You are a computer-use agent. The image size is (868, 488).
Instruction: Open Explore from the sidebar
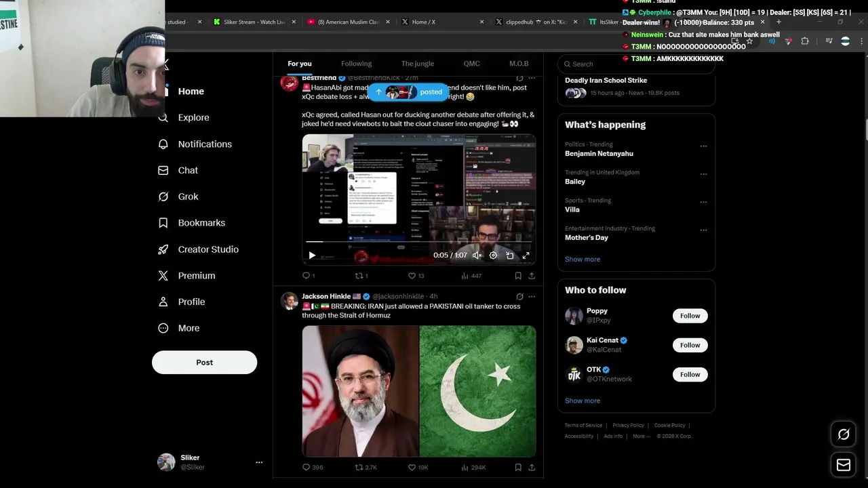point(184,117)
